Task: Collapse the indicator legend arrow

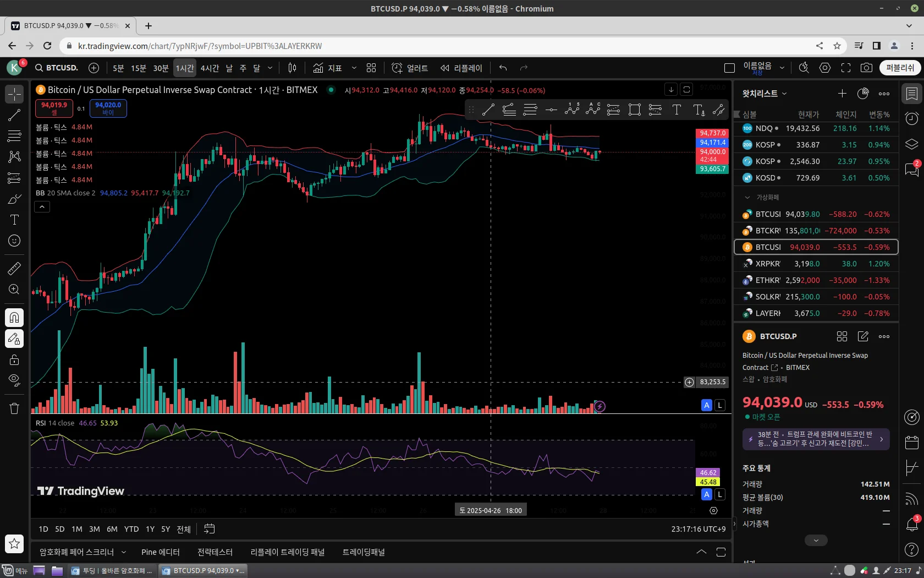Action: (42, 206)
